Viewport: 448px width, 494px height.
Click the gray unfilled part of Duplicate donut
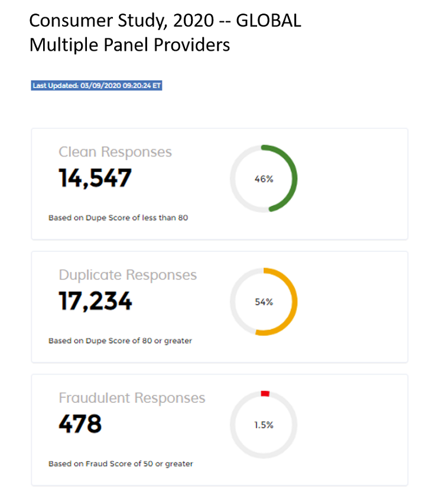(234, 302)
